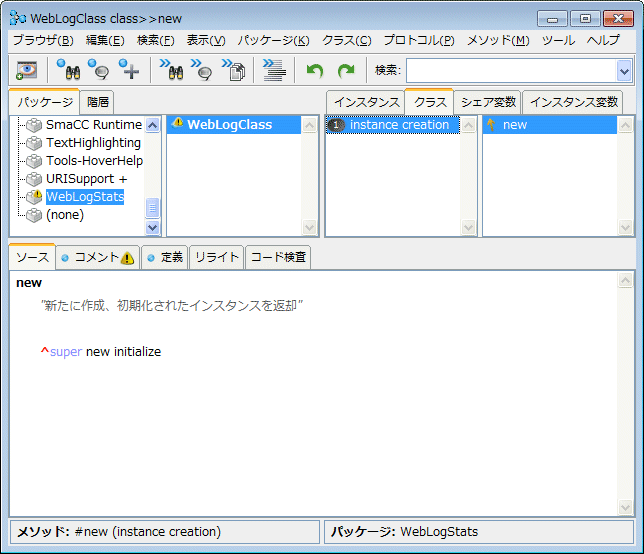644x554 pixels.
Task: Click the eye inspector toolbar icon
Action: point(27,70)
